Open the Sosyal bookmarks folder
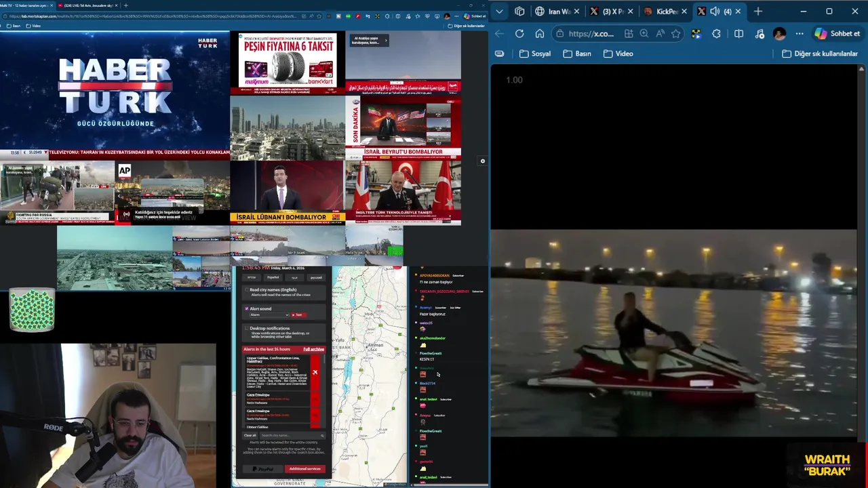The image size is (868, 488). click(535, 54)
